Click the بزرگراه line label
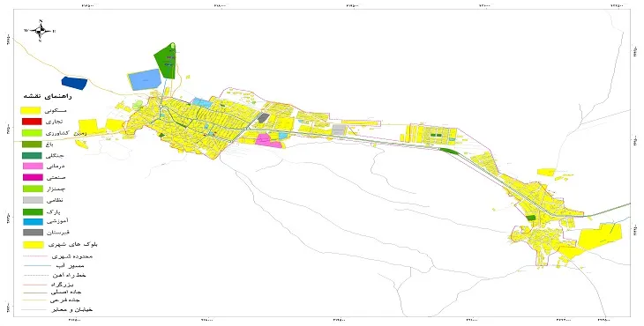The height and width of the screenshot is (326, 644). coord(63,284)
